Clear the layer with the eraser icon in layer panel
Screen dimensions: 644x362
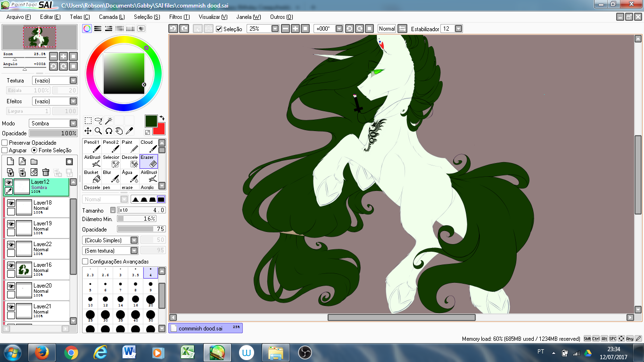point(34,173)
